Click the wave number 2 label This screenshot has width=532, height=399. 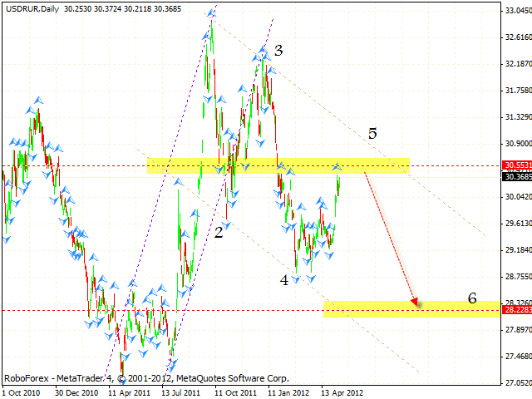(218, 232)
